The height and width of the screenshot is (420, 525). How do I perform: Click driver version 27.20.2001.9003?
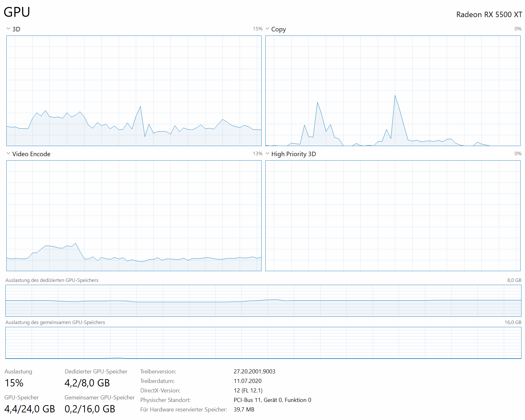tap(255, 372)
